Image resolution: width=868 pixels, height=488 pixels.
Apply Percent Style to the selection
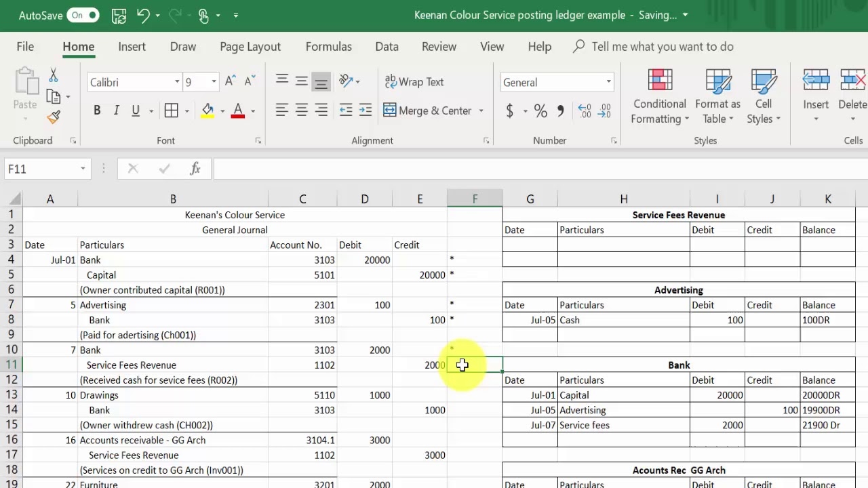point(540,110)
